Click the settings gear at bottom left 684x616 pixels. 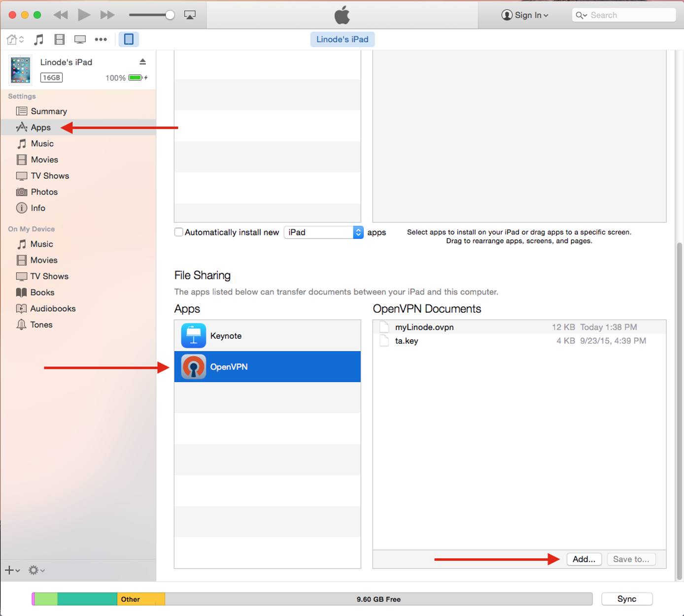[x=34, y=570]
